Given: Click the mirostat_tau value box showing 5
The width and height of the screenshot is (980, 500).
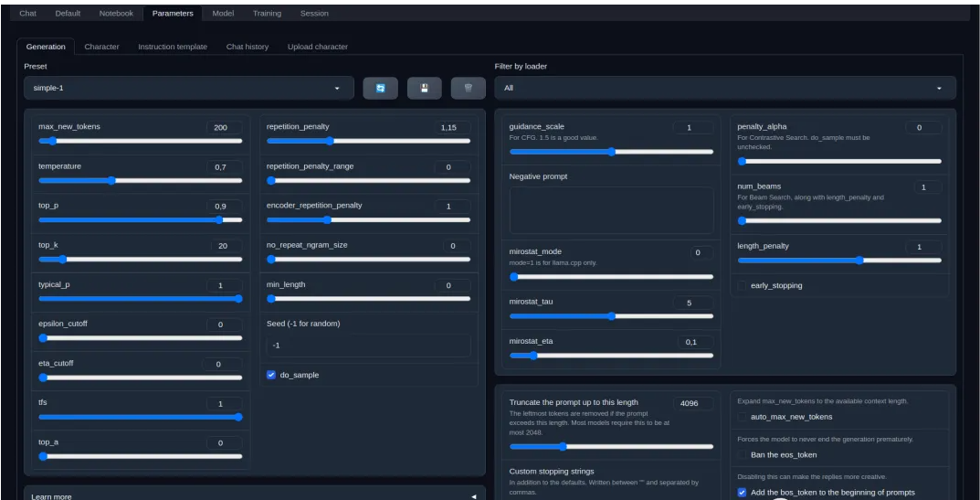Looking at the screenshot, I should [x=693, y=303].
